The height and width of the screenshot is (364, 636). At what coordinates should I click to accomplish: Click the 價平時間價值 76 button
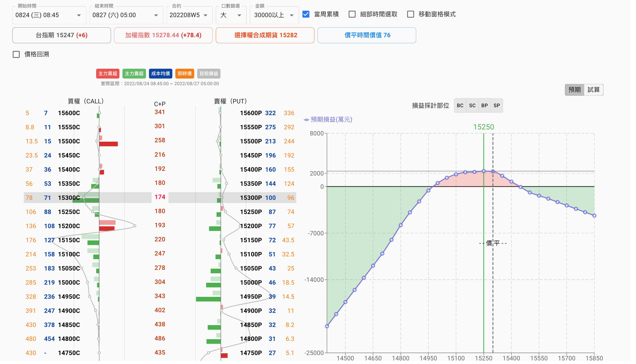(367, 35)
